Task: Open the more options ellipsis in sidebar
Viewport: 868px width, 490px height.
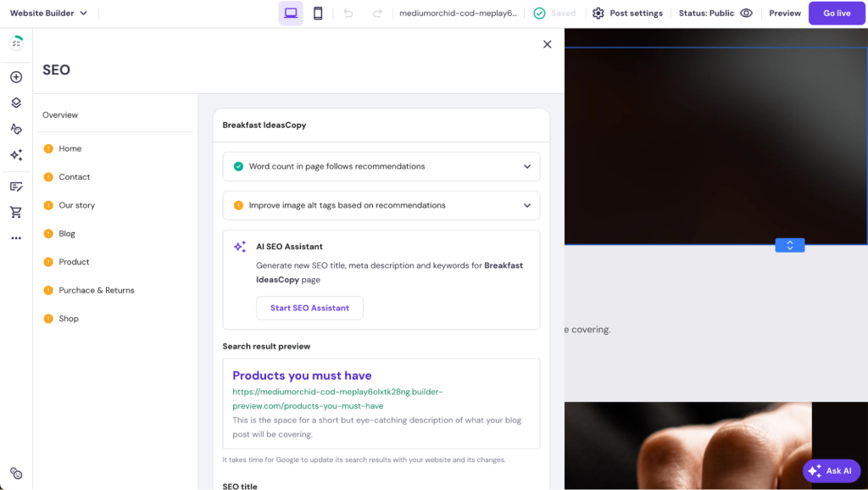Action: [15, 238]
